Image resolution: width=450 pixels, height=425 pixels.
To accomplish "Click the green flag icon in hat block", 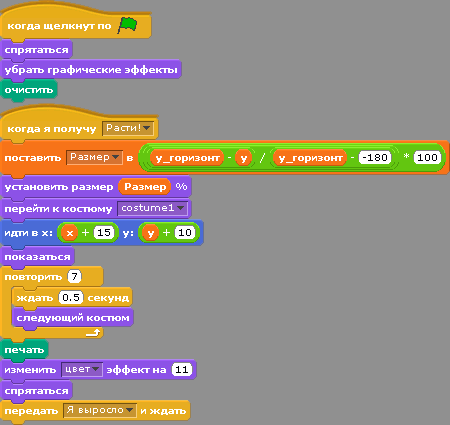I will tap(127, 25).
